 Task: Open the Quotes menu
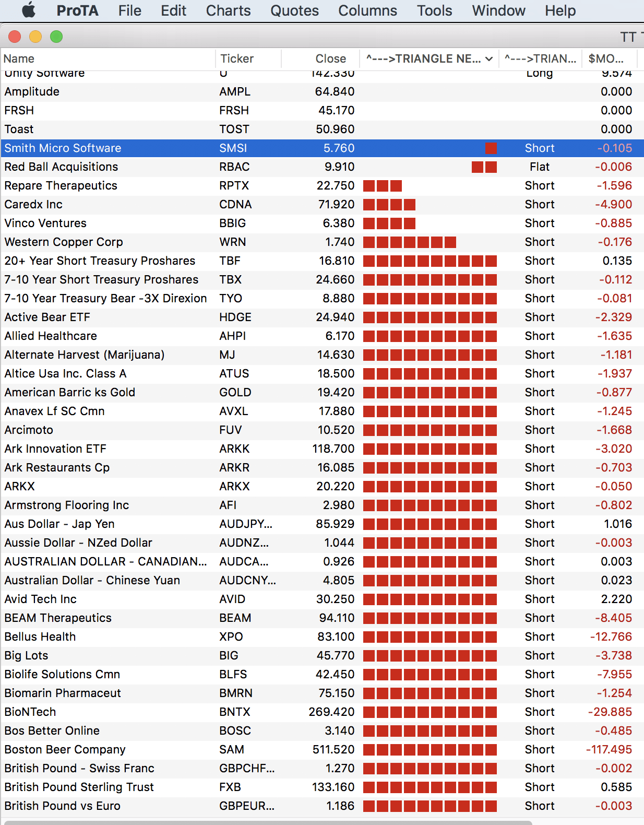(x=294, y=10)
